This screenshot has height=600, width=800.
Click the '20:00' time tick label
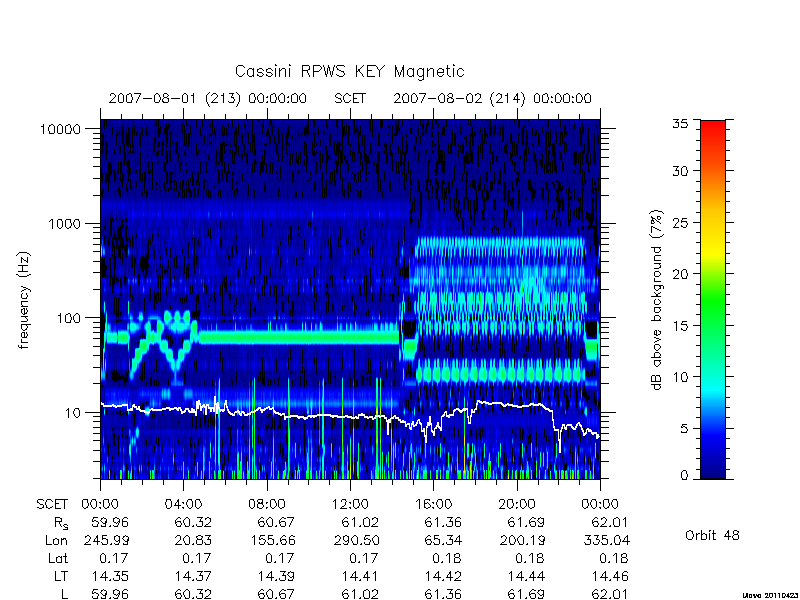516,505
